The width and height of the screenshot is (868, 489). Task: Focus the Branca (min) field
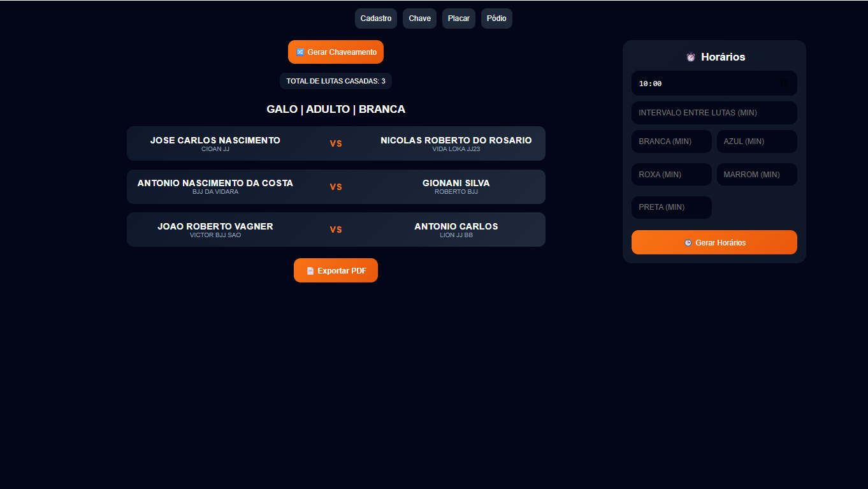coord(671,142)
